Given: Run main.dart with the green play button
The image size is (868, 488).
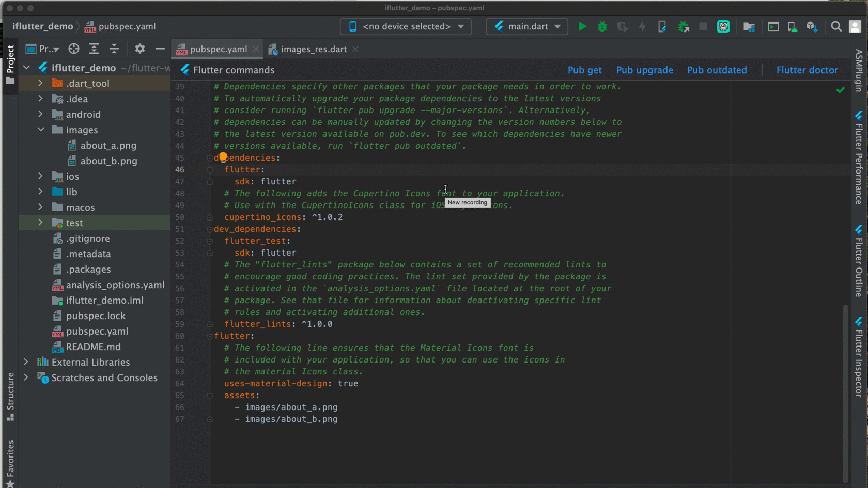Looking at the screenshot, I should tap(582, 26).
